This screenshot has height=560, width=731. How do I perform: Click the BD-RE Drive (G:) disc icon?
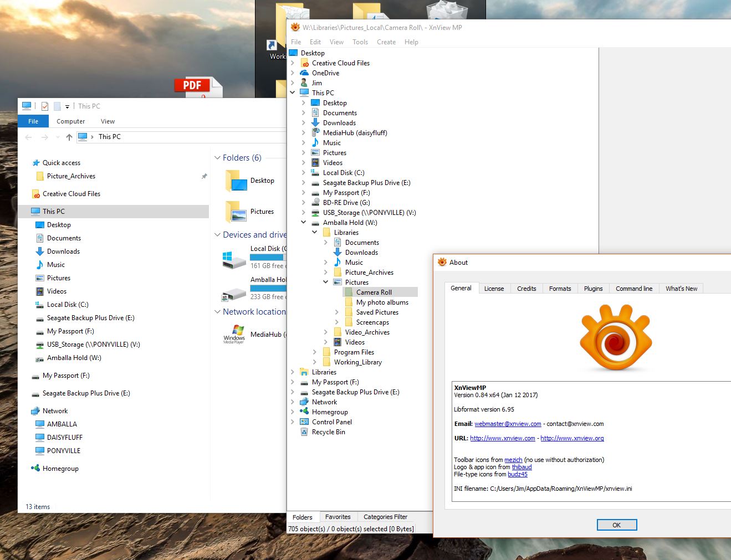pos(315,203)
